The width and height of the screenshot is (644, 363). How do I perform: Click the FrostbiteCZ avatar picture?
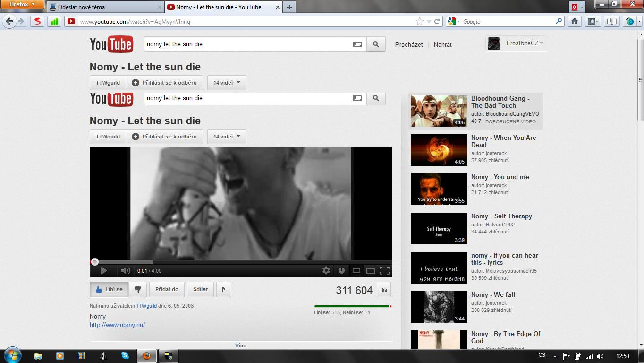click(x=494, y=43)
